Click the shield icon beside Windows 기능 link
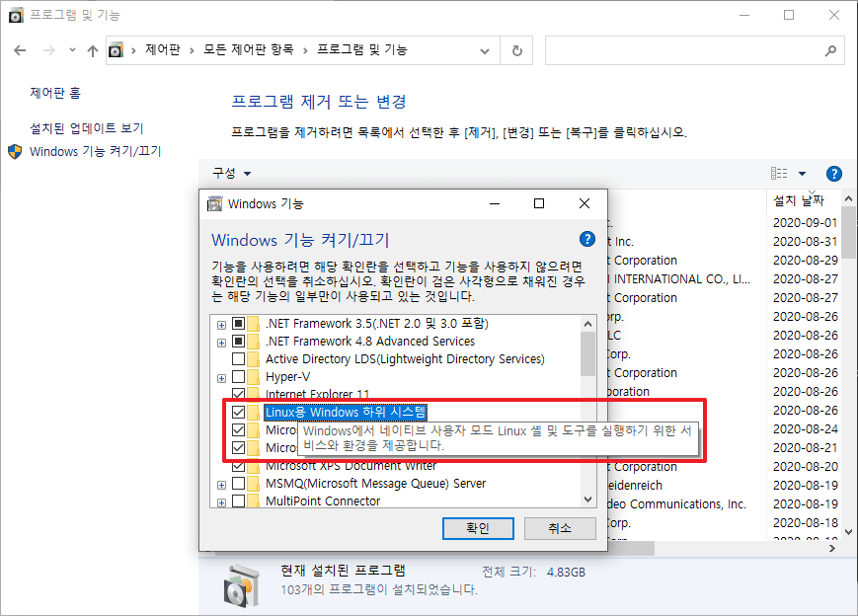Screen dimensions: 858x616 point(15,152)
